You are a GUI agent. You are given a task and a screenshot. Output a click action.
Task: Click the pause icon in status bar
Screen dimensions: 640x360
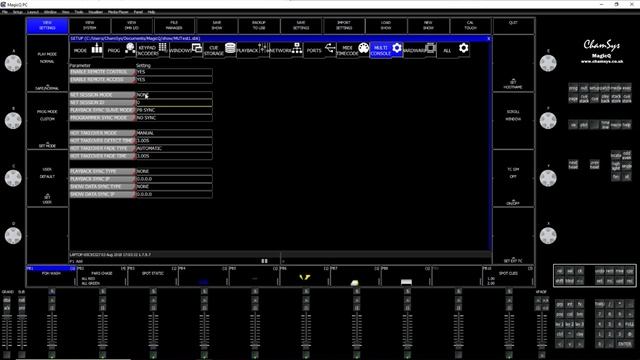click(x=264, y=261)
